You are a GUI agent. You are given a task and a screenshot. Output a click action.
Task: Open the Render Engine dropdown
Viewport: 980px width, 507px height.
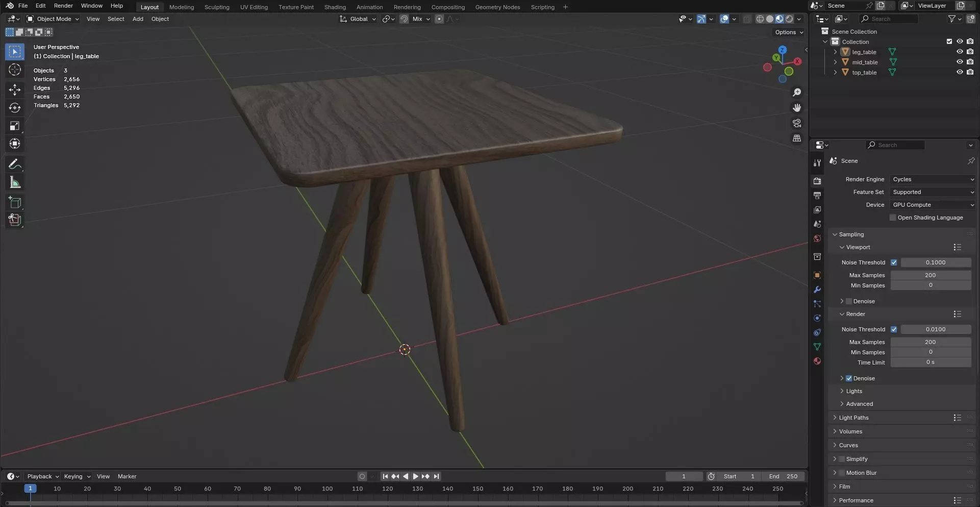tap(933, 179)
